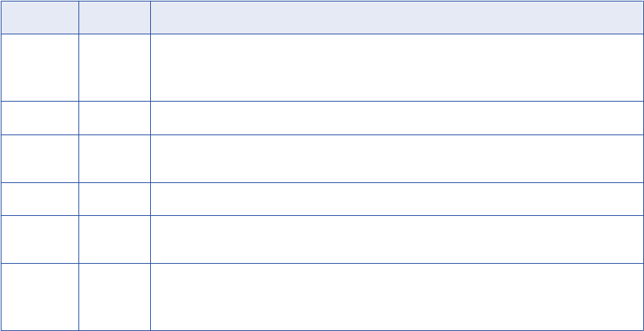644x331 pixels.
Task: Click second-column cell in fifth body row
Action: (x=114, y=239)
